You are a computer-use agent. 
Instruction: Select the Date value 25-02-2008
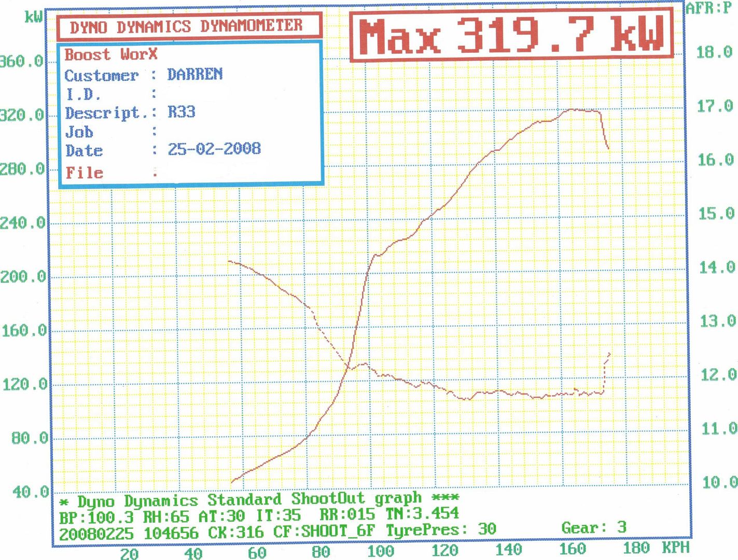(214, 149)
